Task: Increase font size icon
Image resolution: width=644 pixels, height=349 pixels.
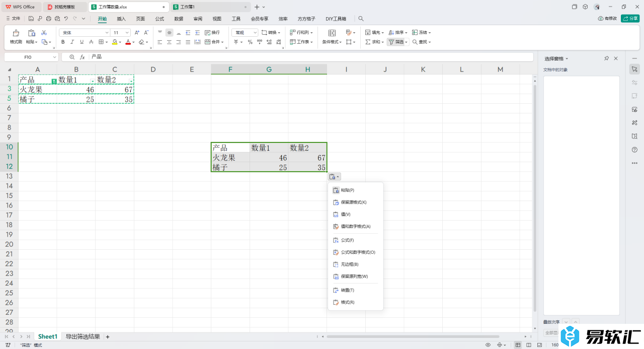Action: tap(137, 32)
